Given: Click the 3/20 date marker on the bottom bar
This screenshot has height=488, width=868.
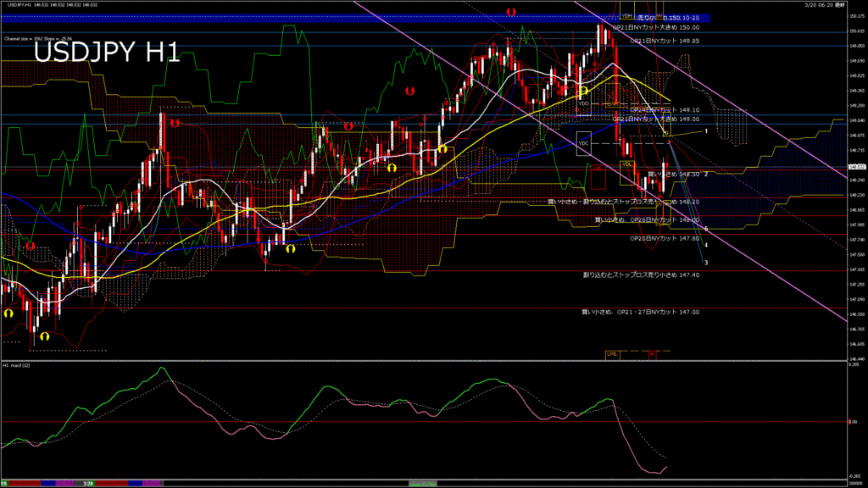Looking at the screenshot, I should pyautogui.click(x=87, y=483).
